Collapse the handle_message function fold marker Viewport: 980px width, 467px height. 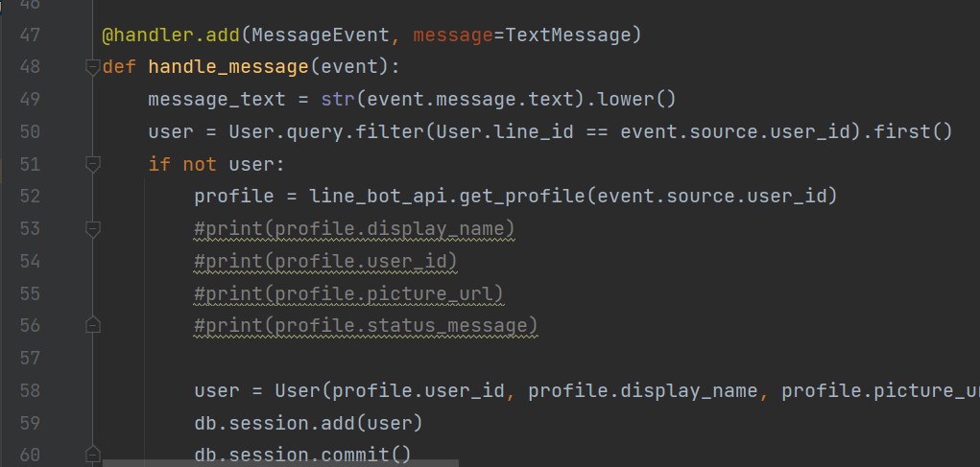(92, 67)
